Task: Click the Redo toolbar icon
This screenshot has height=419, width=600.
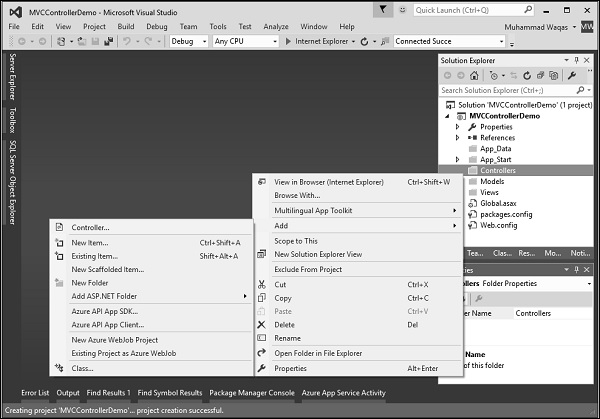Action: [x=148, y=41]
